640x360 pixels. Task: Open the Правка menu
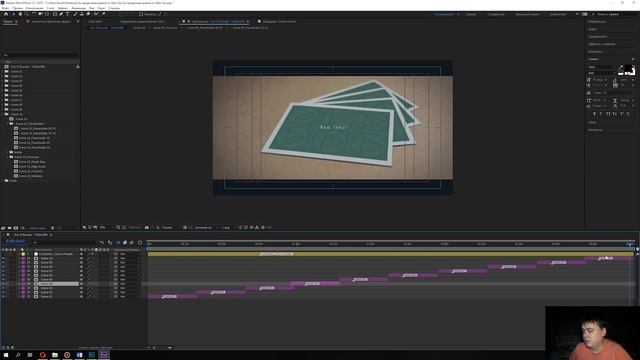(18, 8)
